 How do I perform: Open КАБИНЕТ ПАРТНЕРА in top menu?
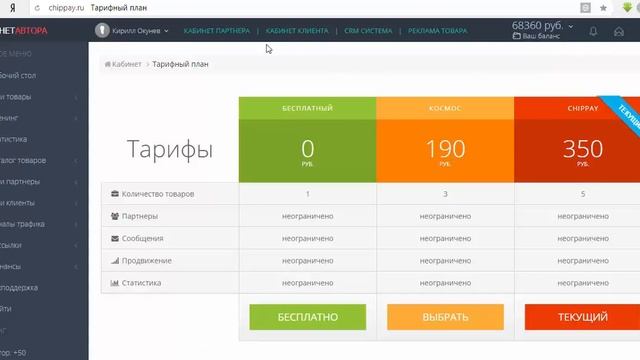pos(216,31)
